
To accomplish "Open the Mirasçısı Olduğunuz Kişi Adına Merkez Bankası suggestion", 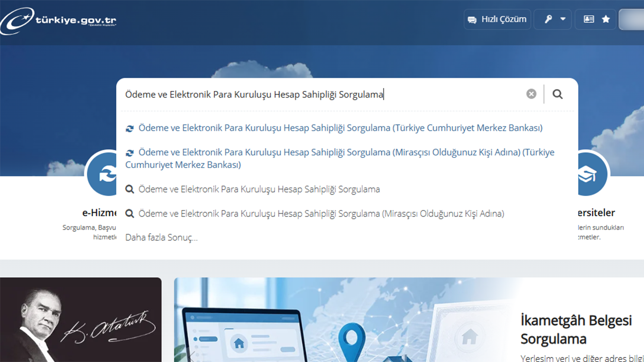I will pyautogui.click(x=340, y=158).
